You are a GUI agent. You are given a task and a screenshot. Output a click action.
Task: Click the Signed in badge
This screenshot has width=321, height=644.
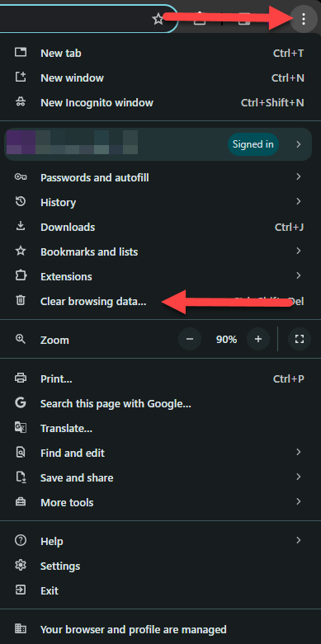[x=253, y=144]
